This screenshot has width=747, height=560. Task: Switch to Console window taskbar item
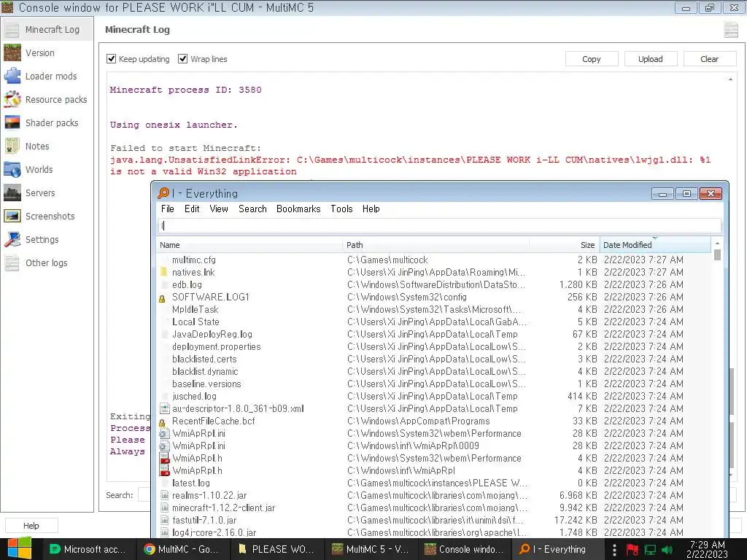[465, 549]
